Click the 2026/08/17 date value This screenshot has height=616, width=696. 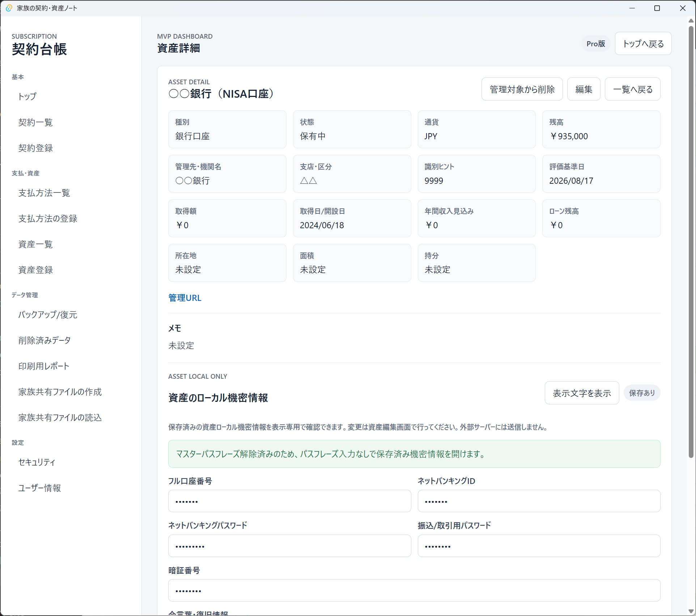(571, 181)
